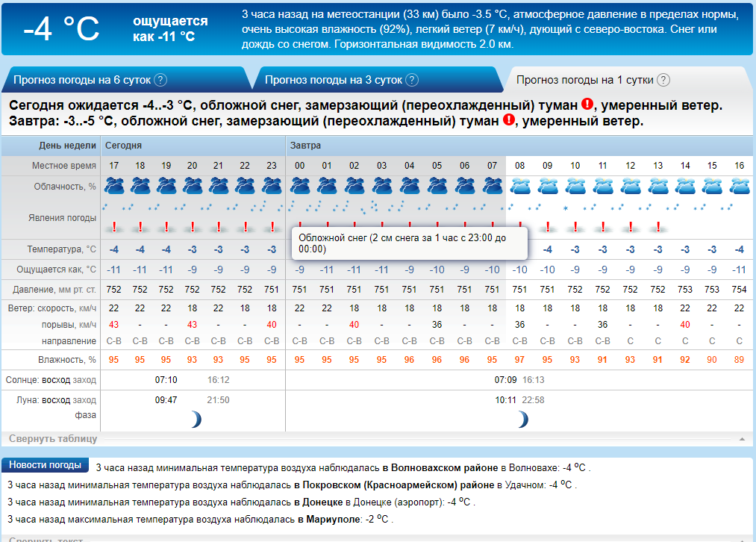Click cloud icon for today 21:00

(x=219, y=186)
